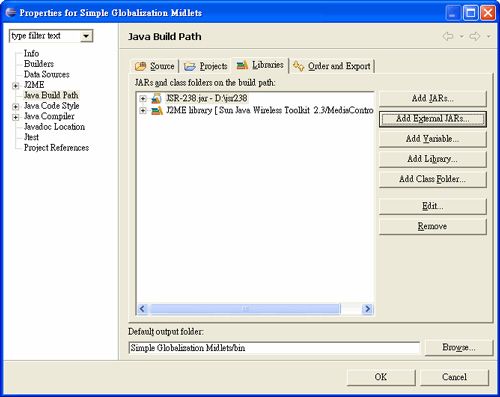Select Java Build Path item
Screen dimensions: 500x397
[x=51, y=95]
